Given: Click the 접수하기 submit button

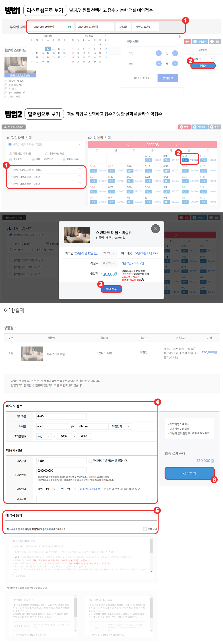Looking at the screenshot, I should coord(189,473).
